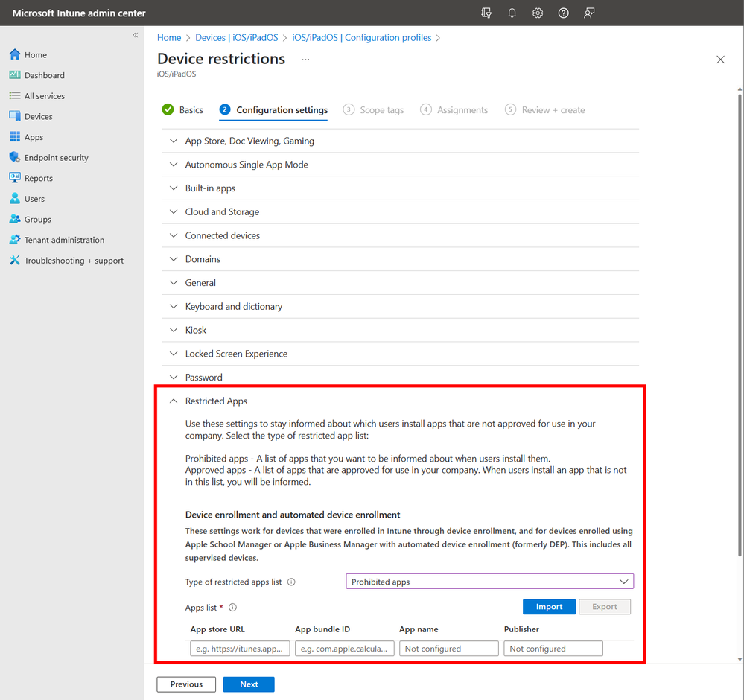This screenshot has height=700, width=744.
Task: Expand App Store, Doc Viewing, Gaming section
Action: point(401,141)
